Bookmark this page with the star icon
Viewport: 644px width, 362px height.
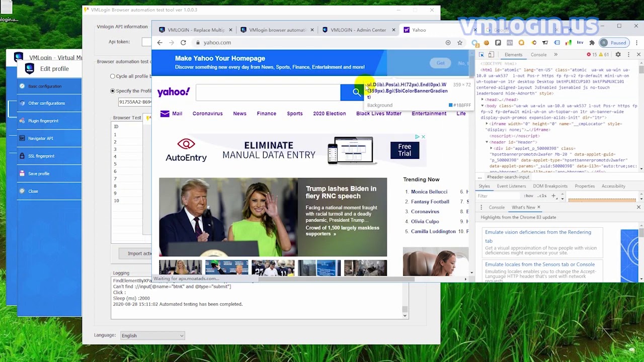[x=459, y=43]
